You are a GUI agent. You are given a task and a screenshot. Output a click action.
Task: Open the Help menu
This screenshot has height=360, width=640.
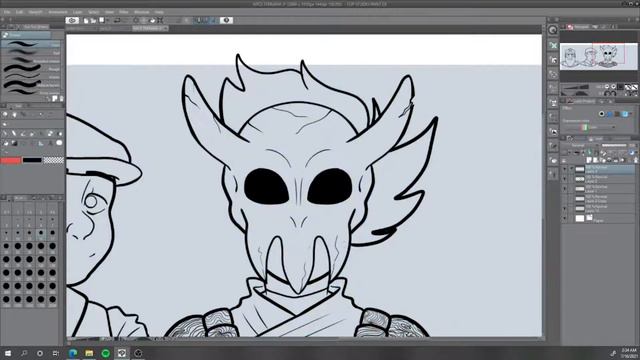(159, 12)
